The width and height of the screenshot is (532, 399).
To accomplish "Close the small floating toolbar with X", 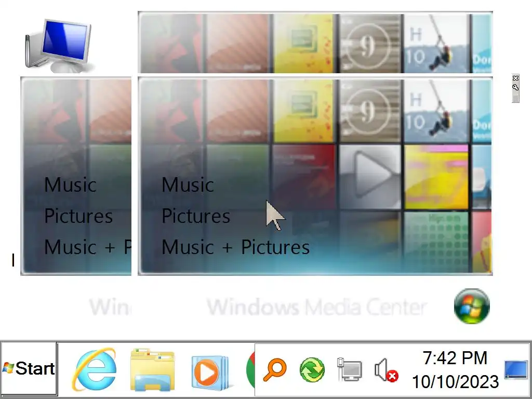I will tap(516, 78).
